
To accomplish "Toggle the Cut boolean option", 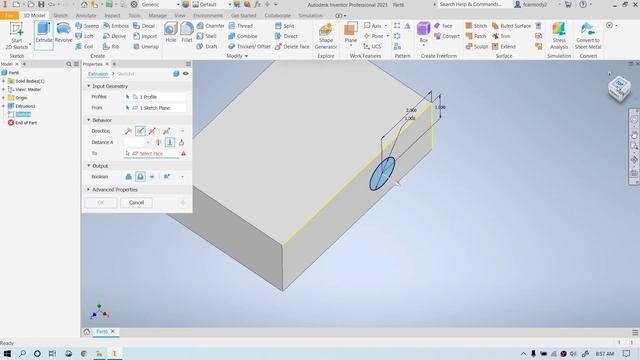I will (140, 177).
